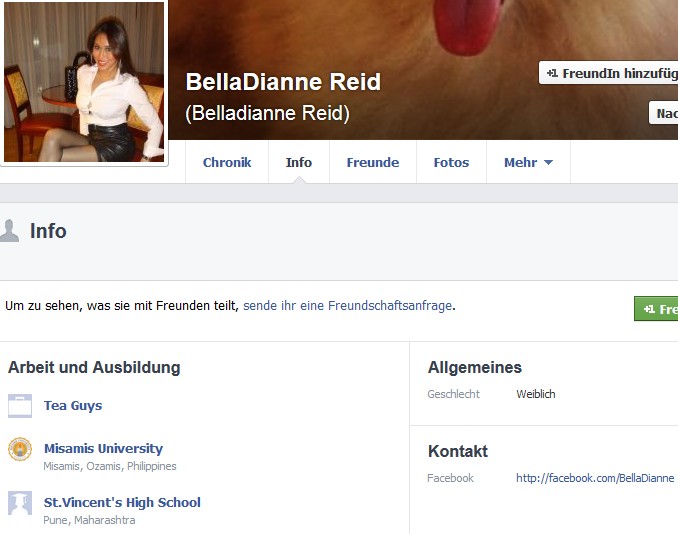
Task: Click the FreundIn hinzufügen button on cover
Action: pos(608,73)
